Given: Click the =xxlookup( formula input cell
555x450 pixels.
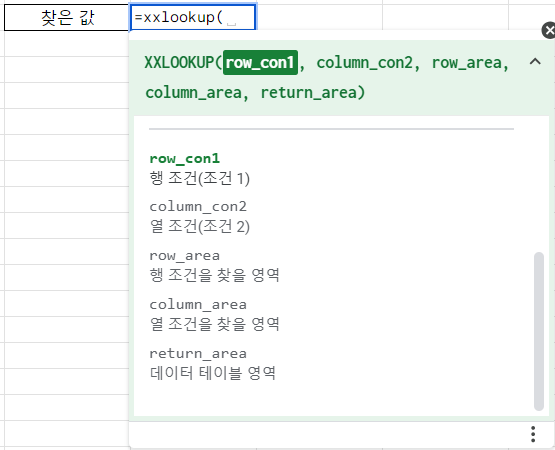Looking at the screenshot, I should pos(193,17).
